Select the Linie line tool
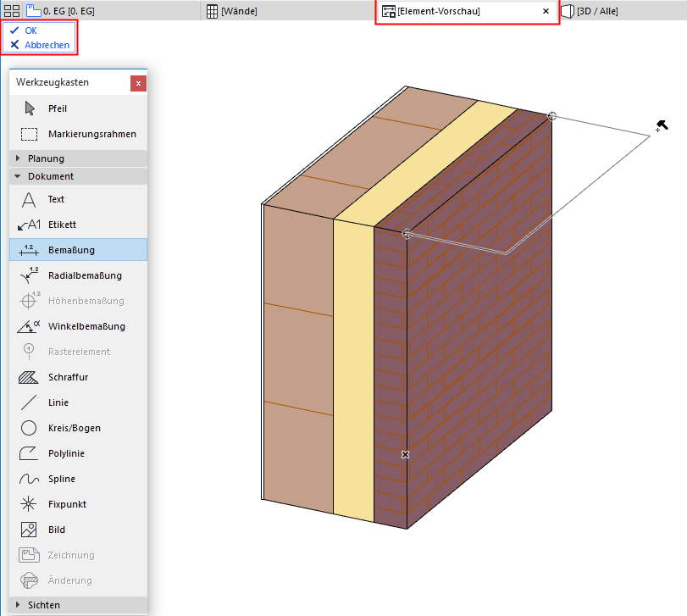This screenshot has height=616, width=687. tap(78, 402)
